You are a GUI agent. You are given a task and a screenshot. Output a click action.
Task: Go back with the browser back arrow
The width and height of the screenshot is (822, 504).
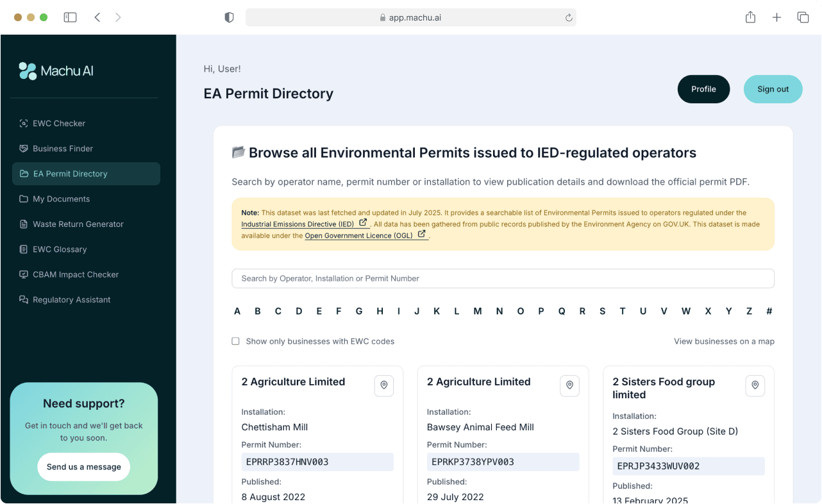click(x=97, y=17)
